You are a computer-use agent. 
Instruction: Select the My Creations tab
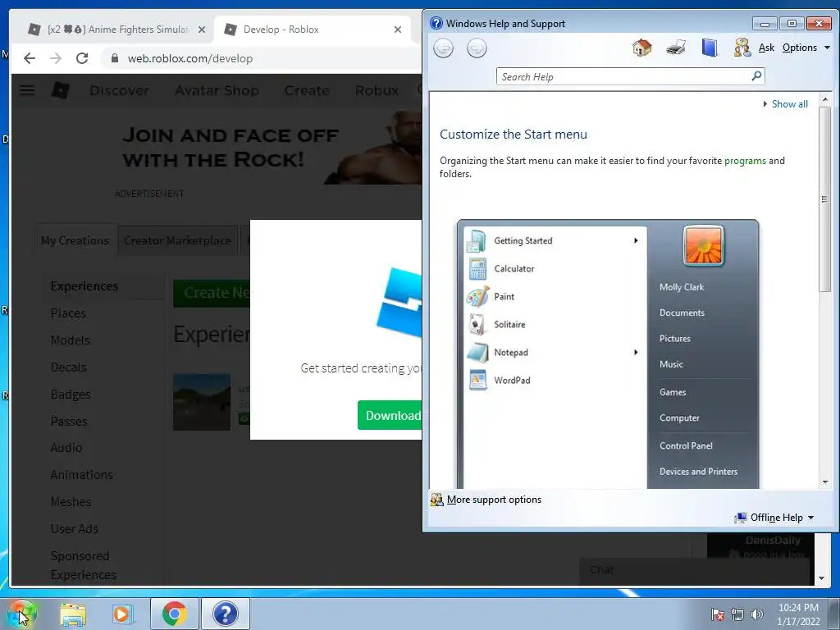click(75, 240)
